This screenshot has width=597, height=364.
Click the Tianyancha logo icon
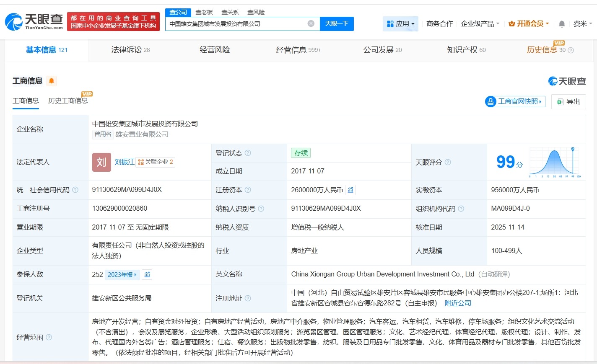[13, 21]
